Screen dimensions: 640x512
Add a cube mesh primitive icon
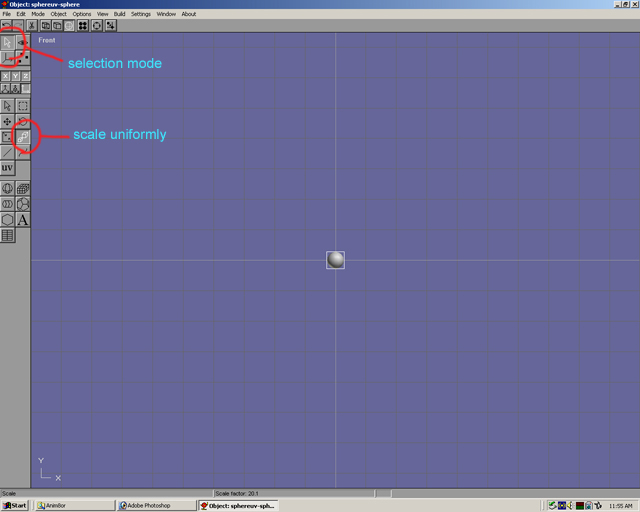point(22,188)
